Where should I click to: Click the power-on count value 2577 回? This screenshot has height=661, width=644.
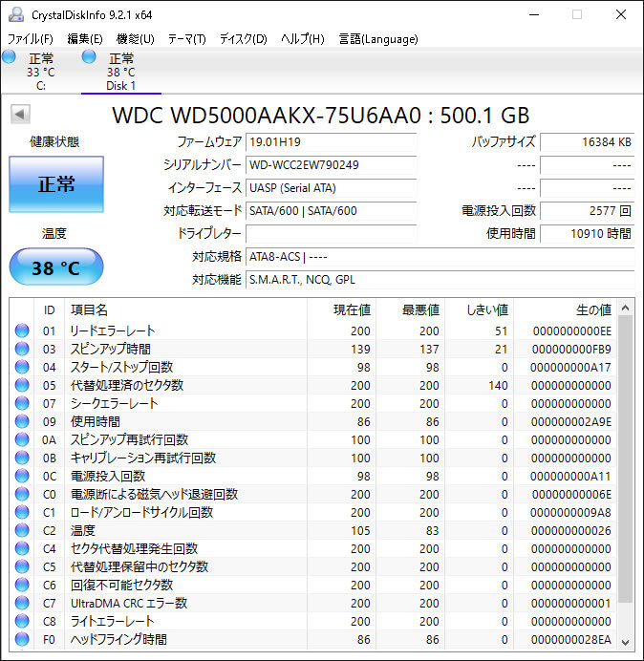pos(587,211)
